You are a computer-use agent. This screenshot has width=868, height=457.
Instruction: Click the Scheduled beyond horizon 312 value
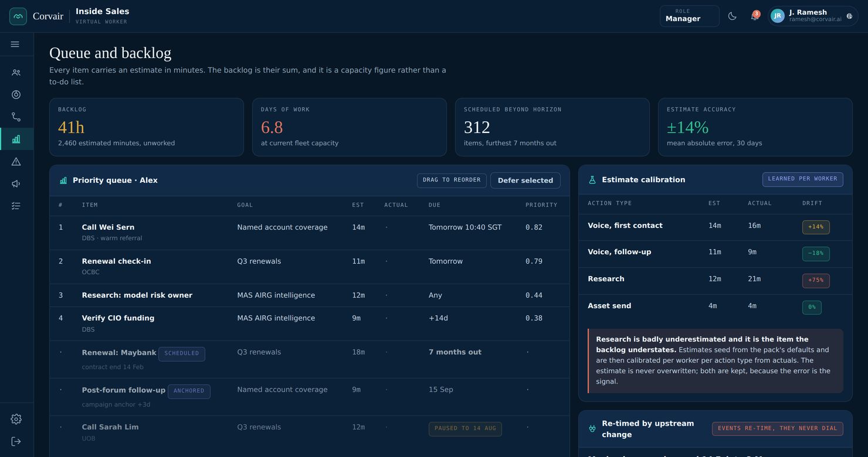pyautogui.click(x=477, y=127)
